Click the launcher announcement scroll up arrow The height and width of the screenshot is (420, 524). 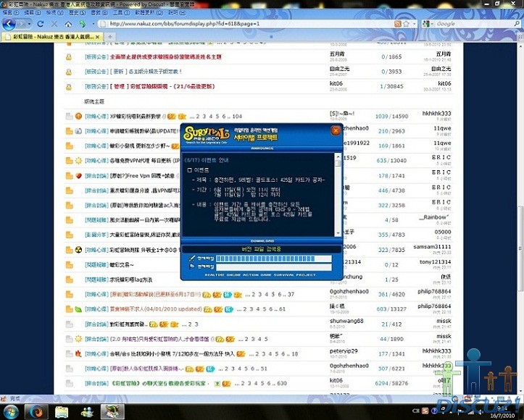[337, 156]
